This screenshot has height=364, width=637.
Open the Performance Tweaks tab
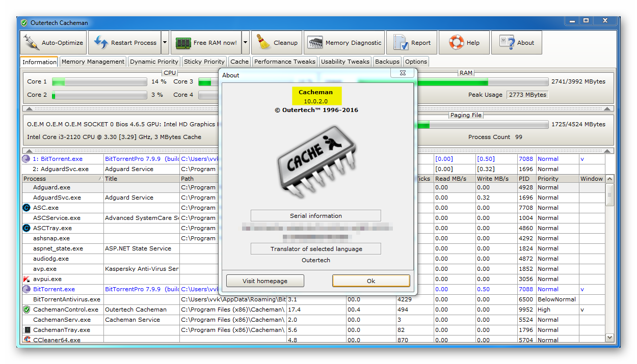point(284,62)
